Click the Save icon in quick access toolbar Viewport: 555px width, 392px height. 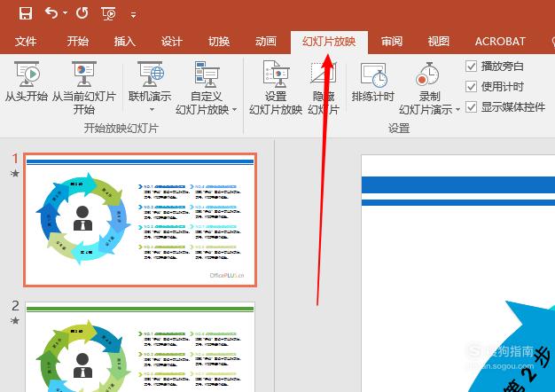(26, 13)
